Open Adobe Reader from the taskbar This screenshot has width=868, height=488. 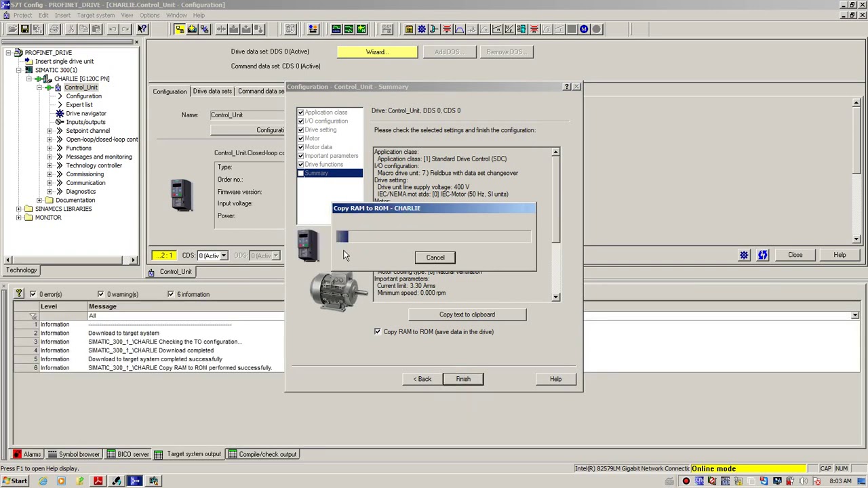[x=98, y=481]
